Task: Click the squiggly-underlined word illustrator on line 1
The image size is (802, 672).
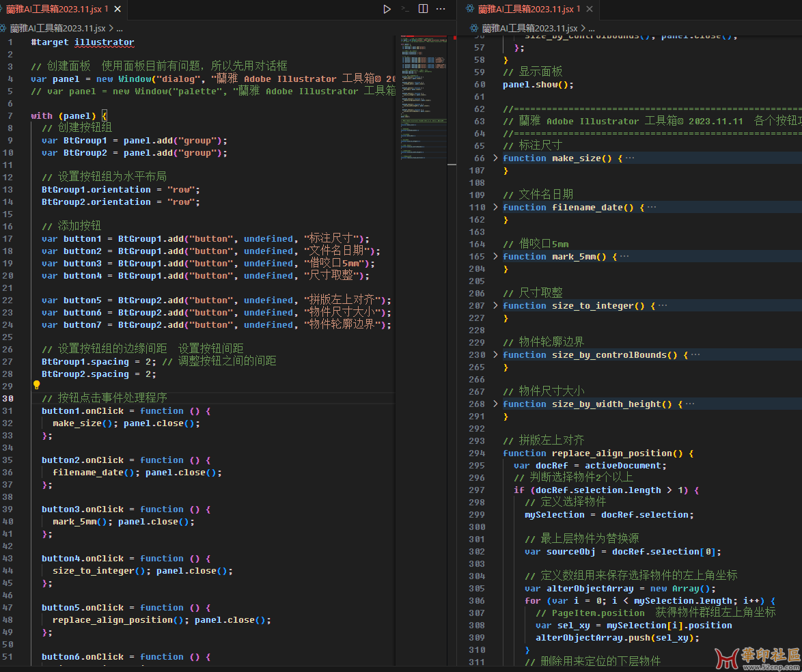Action: coord(105,42)
